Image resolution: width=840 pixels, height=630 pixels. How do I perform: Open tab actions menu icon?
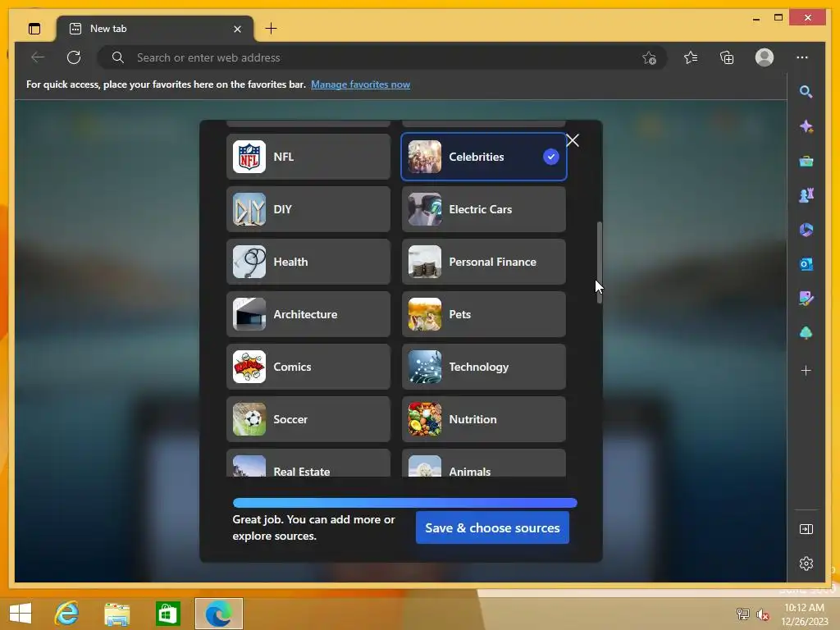pos(34,29)
